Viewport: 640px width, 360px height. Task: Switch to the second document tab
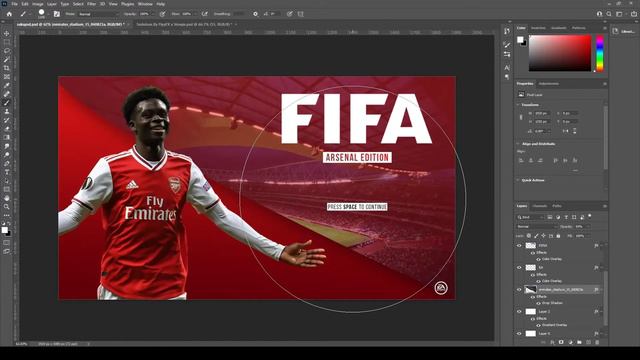pos(184,24)
